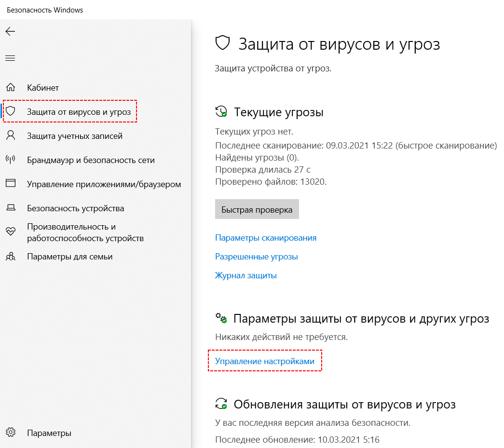The width and height of the screenshot is (504, 448).
Task: Click the firewall network signal icon
Action: [x=11, y=160]
